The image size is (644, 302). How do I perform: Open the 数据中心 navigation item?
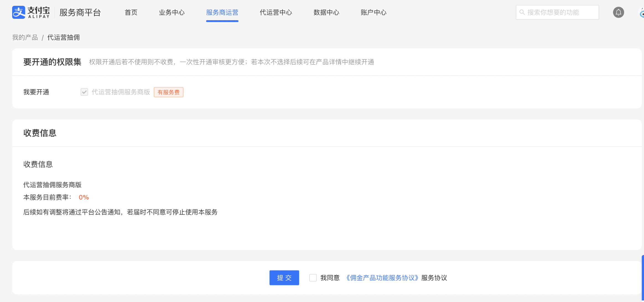(326, 12)
